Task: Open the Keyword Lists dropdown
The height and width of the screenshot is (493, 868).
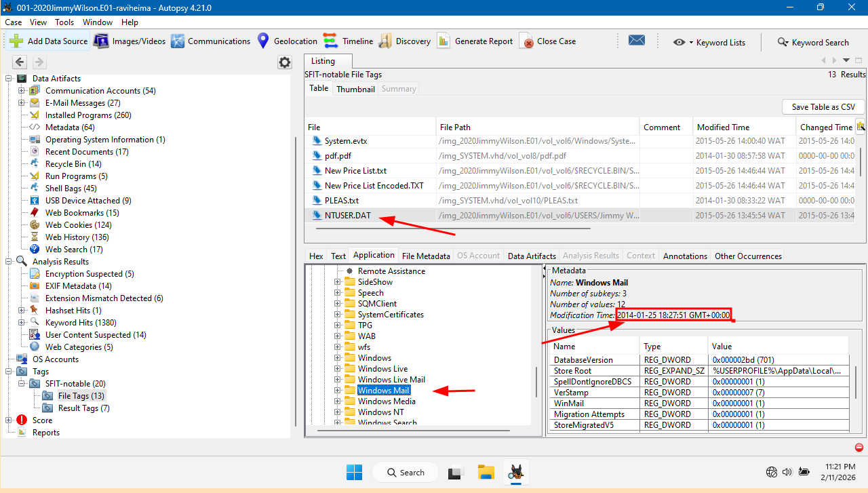Action: (690, 42)
